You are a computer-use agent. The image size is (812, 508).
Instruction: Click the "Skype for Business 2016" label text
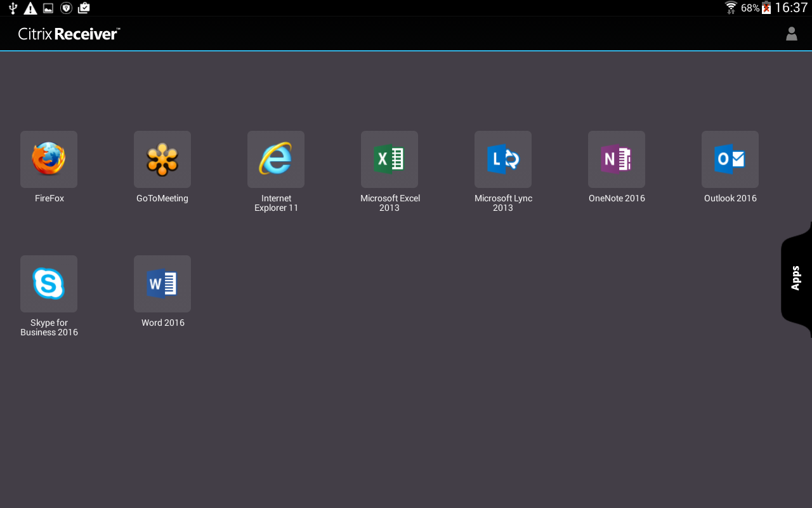click(x=49, y=328)
